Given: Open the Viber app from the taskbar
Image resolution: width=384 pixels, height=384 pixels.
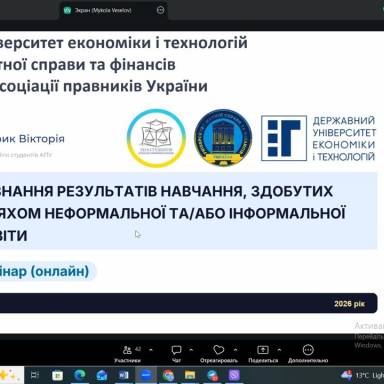Looking at the screenshot, I should point(234,376).
